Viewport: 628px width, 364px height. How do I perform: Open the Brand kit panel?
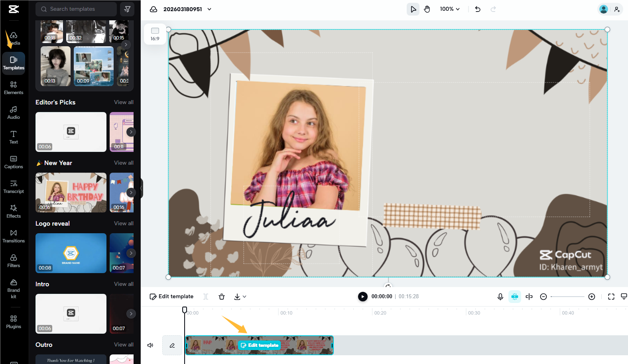coord(14,289)
